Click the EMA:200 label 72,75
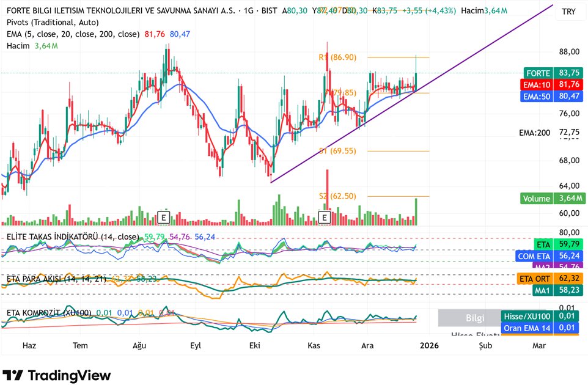 [549, 133]
